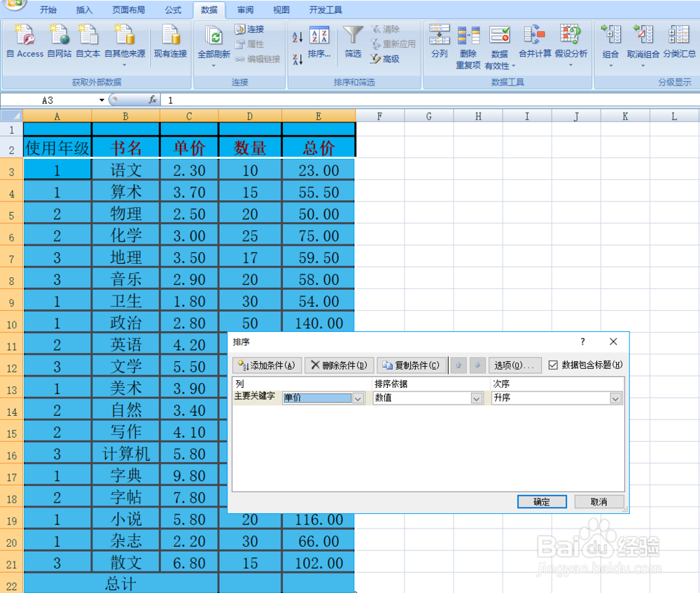Expand the 数据有效性 dropdown arrow
Screen dimensions: 700x593
[513, 66]
